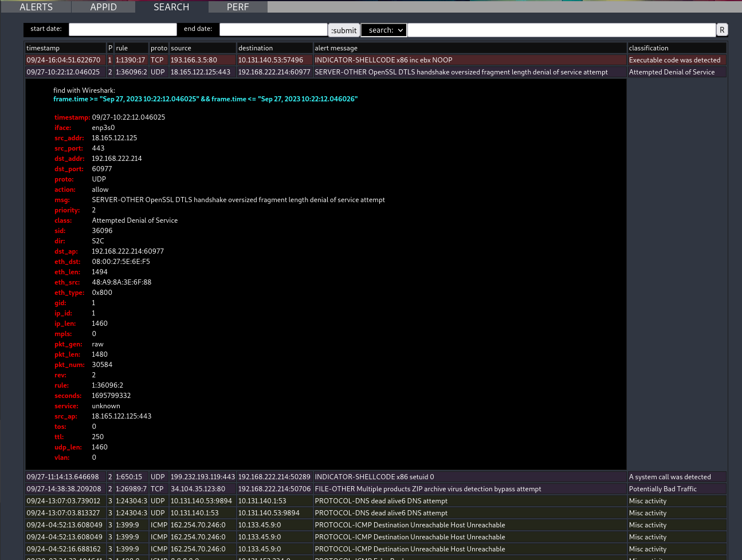This screenshot has width=742, height=560.
Task: Click eth_dst value 08:00:27:5E:6E:F5
Action: tap(121, 262)
